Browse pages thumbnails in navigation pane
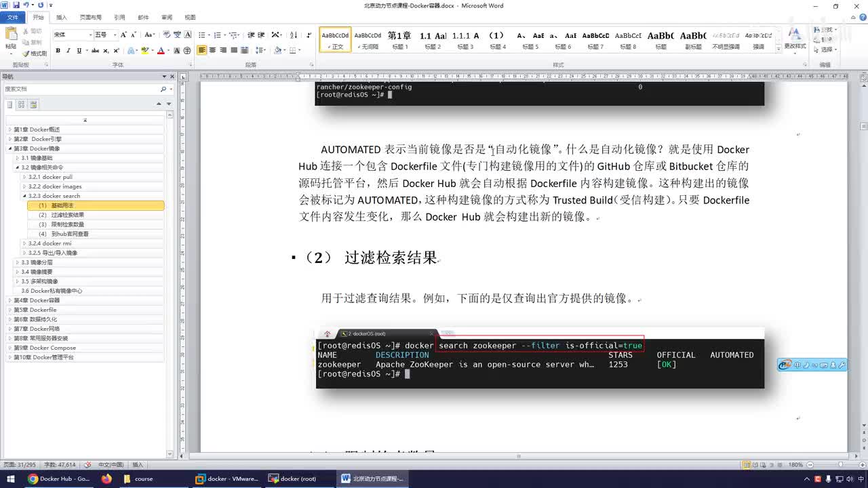The width and height of the screenshot is (868, 488). click(x=22, y=104)
